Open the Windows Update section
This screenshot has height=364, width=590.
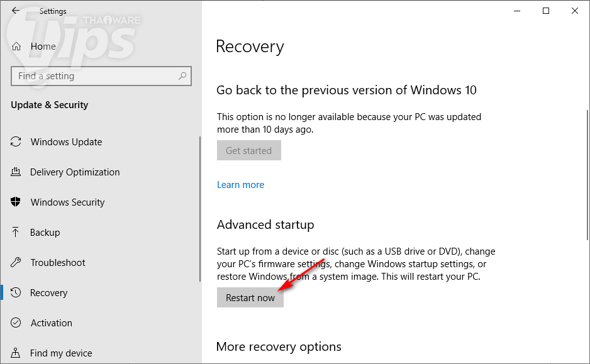tap(66, 142)
